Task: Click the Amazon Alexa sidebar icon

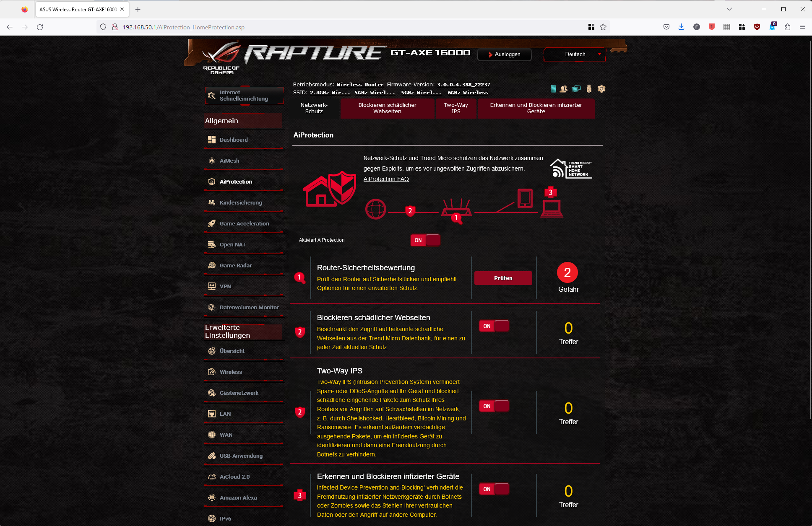Action: point(212,497)
